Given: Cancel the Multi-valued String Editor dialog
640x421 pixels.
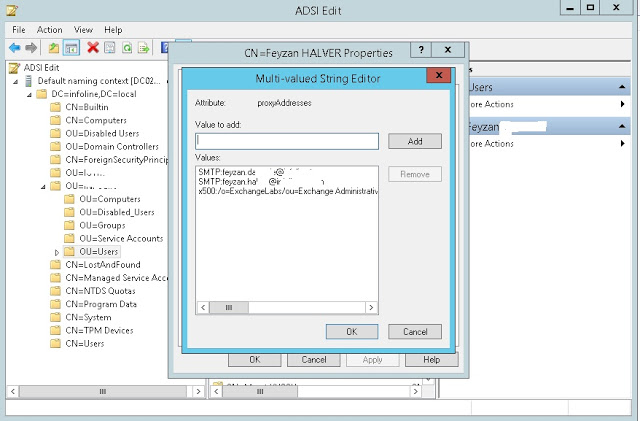Looking at the screenshot, I should pos(414,331).
